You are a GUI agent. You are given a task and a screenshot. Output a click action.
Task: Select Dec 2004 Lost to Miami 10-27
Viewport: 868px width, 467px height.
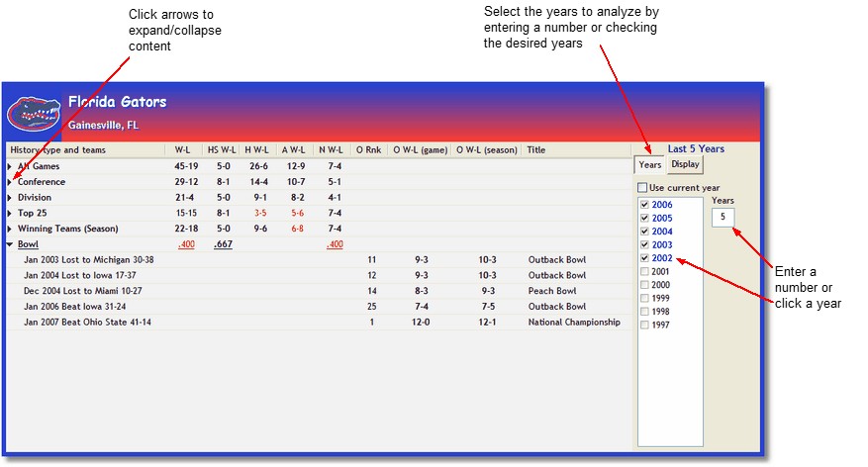(x=82, y=291)
